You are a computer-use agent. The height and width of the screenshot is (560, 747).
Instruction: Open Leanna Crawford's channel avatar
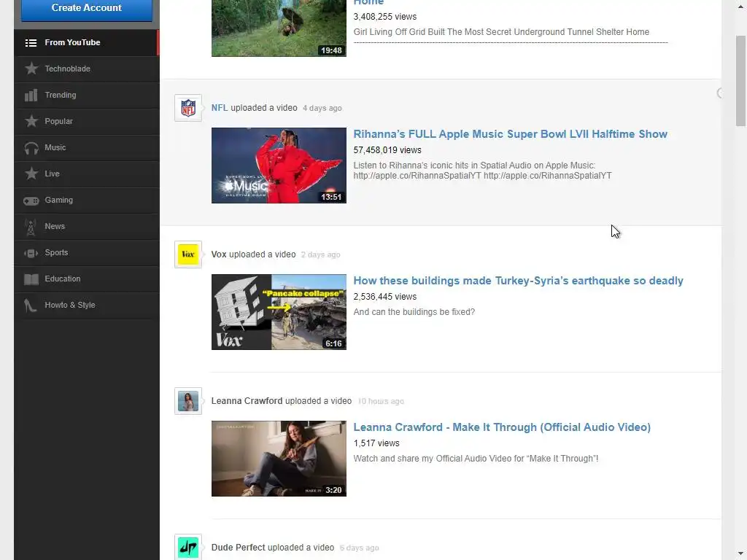pyautogui.click(x=188, y=402)
